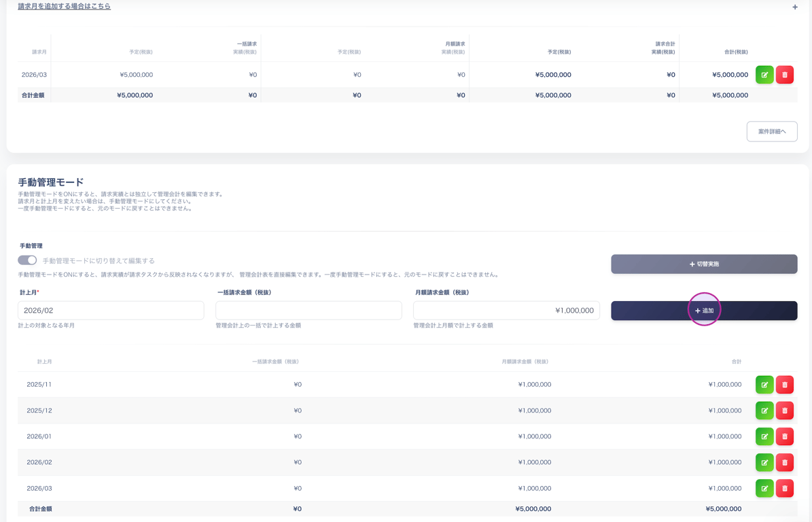Focus the 月額請求金額（税抜） input field
This screenshot has height=522, width=812.
(x=506, y=311)
